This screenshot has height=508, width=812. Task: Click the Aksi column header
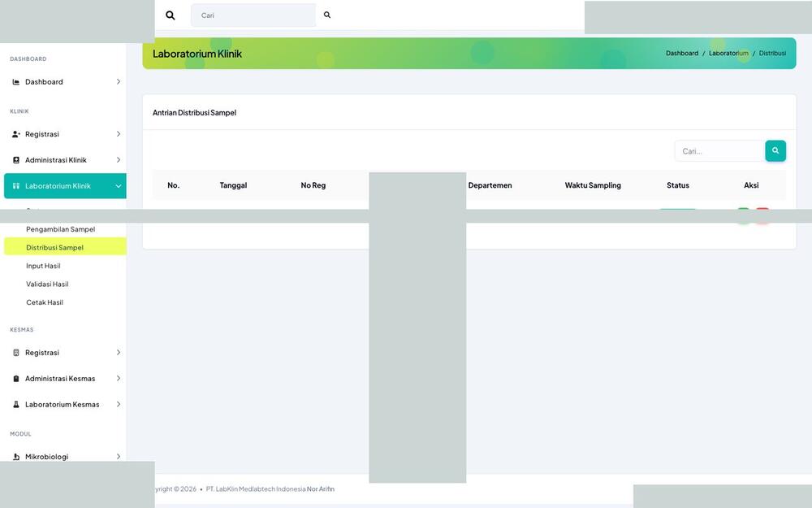coord(751,185)
